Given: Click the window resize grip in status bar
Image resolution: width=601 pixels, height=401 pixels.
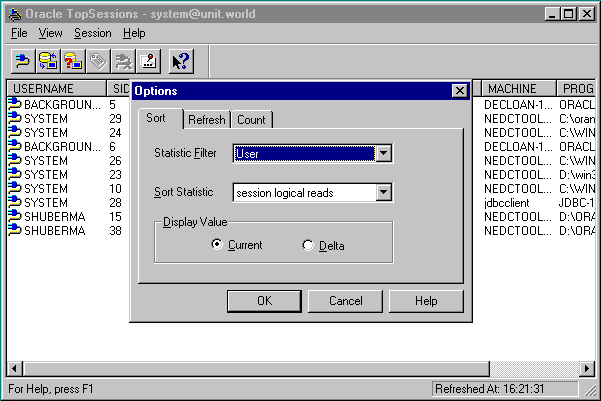Looking at the screenshot, I should (590, 391).
